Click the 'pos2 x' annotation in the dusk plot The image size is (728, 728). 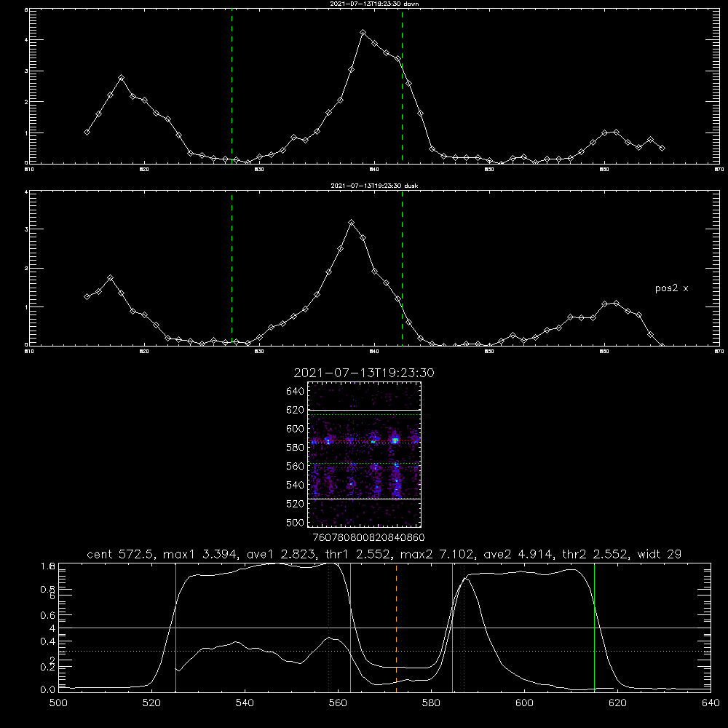point(671,288)
